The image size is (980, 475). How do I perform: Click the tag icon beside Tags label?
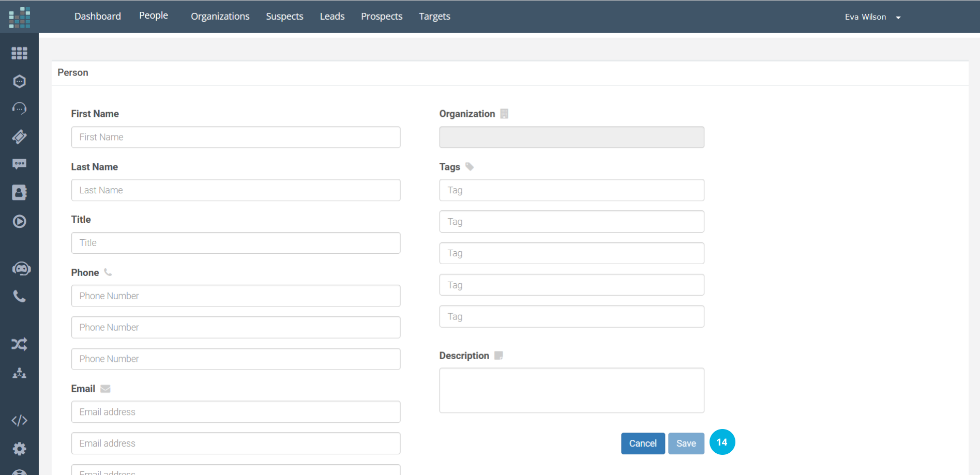tap(470, 166)
